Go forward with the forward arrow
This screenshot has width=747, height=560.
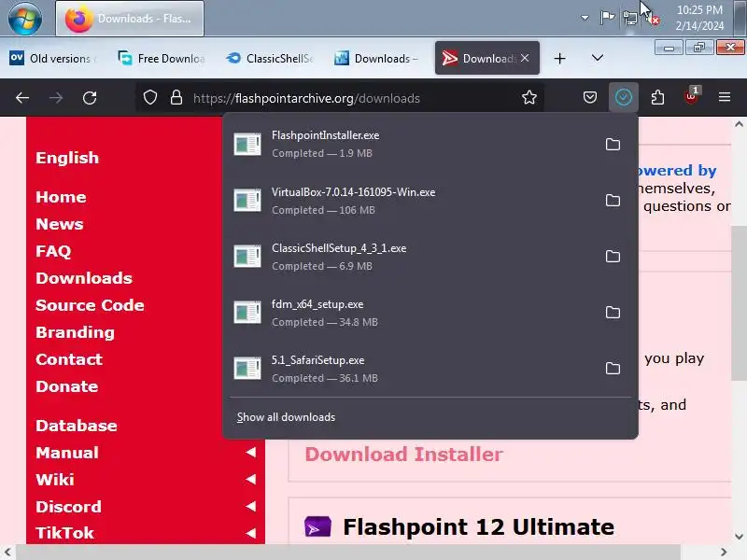pos(56,98)
